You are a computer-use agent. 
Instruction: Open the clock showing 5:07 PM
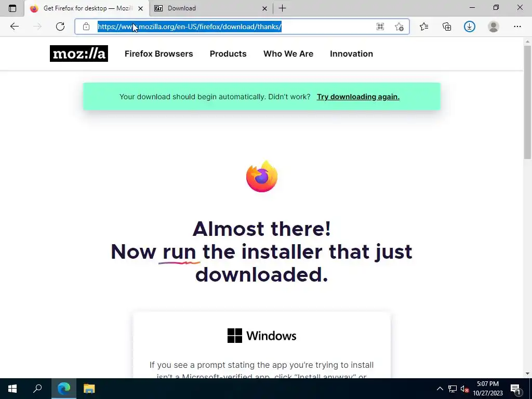pos(488,389)
